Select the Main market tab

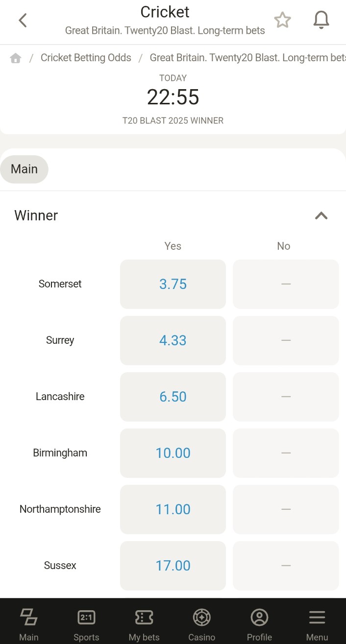click(25, 169)
